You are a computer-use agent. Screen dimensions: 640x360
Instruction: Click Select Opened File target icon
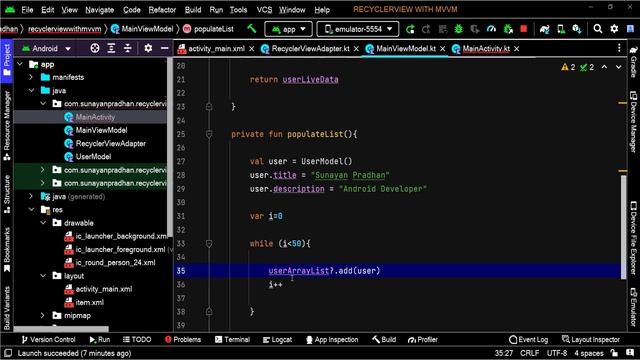point(95,49)
